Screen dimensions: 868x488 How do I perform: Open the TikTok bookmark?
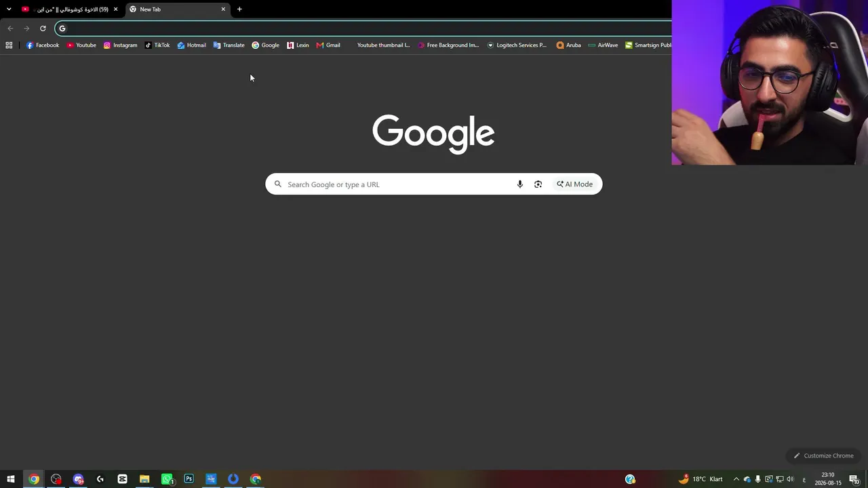(x=157, y=45)
